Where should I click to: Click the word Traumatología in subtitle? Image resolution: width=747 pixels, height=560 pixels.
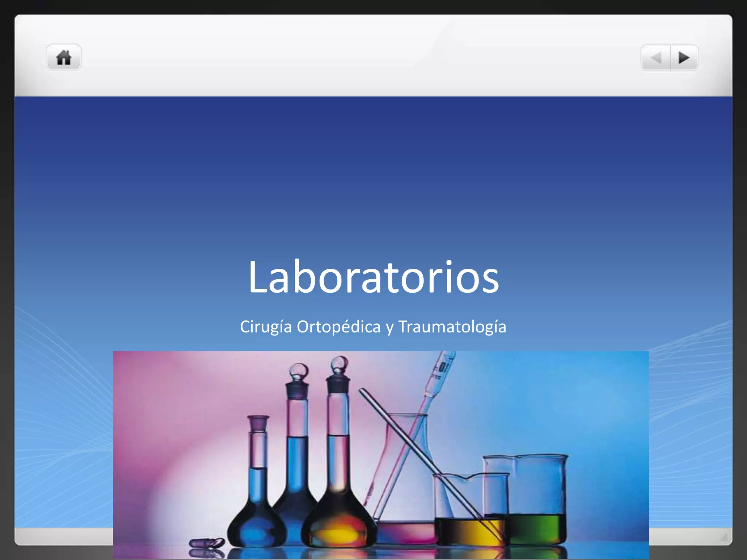point(452,326)
